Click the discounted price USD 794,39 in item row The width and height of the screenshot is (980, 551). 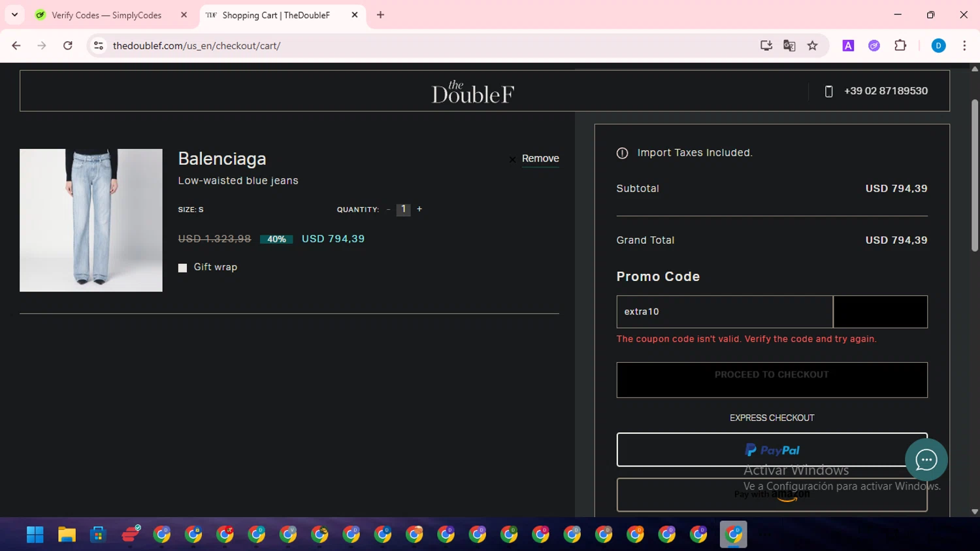click(333, 239)
